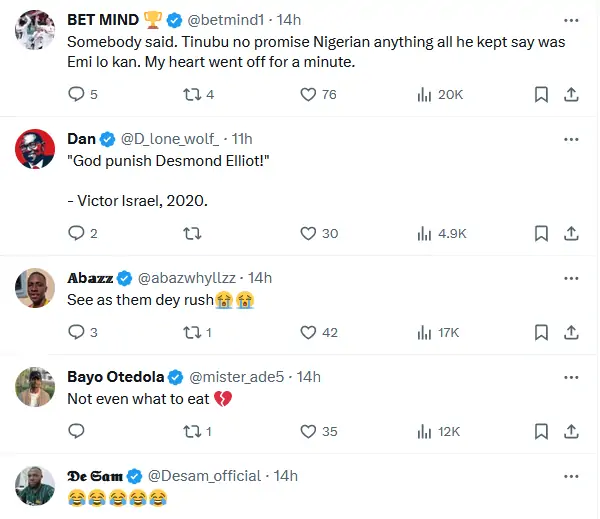Like BET MIND's tweet
600x519 pixels.
tap(309, 94)
